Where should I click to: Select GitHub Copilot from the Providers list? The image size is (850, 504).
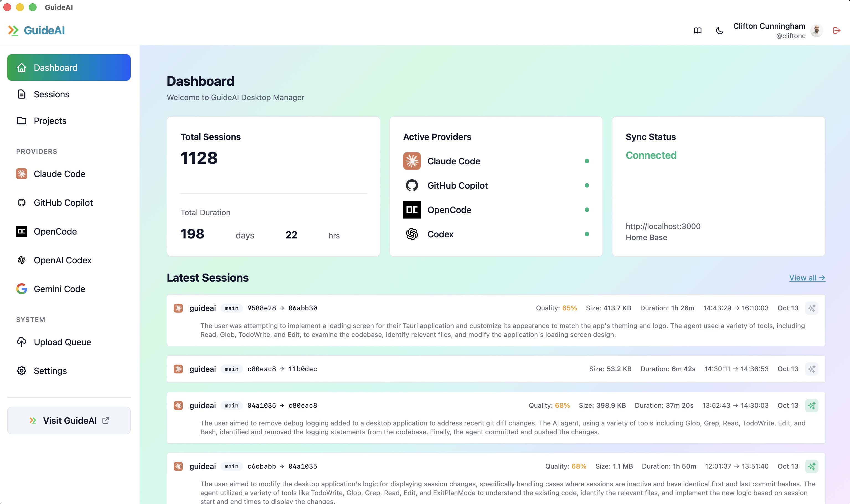coord(63,202)
